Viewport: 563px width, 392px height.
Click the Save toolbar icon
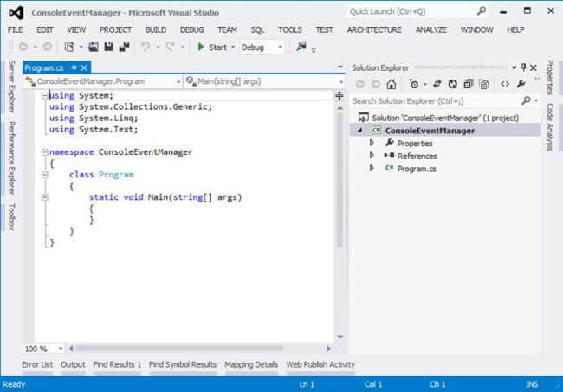click(x=109, y=47)
